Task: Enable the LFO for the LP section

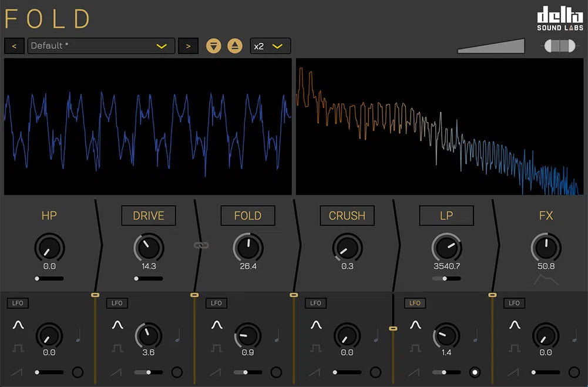Action: [x=415, y=303]
